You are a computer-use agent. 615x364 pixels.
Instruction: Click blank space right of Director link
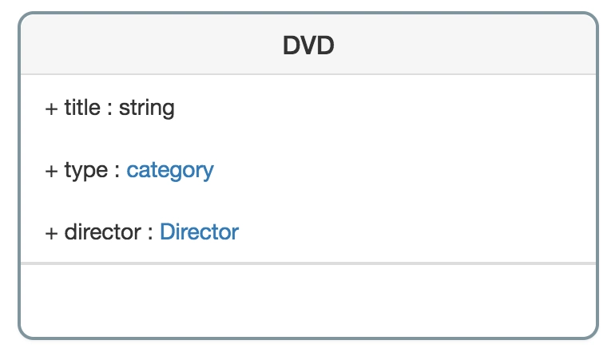tap(416, 232)
